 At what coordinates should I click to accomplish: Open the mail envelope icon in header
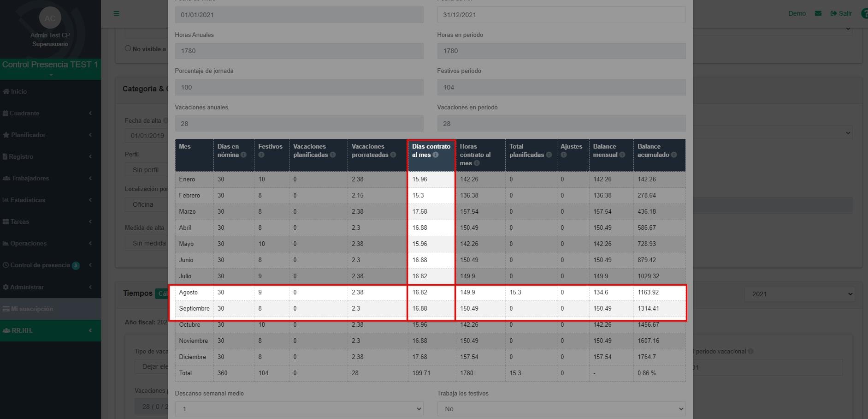[x=818, y=13]
